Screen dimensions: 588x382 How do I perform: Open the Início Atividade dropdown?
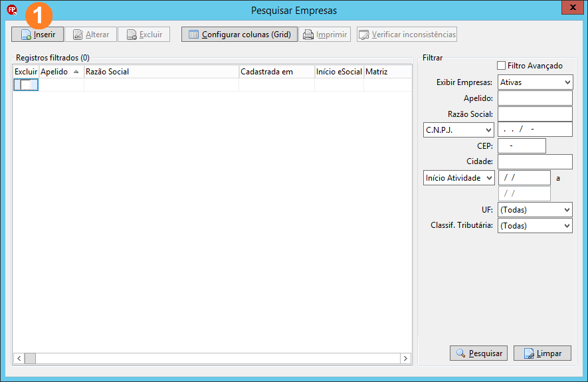click(x=459, y=177)
